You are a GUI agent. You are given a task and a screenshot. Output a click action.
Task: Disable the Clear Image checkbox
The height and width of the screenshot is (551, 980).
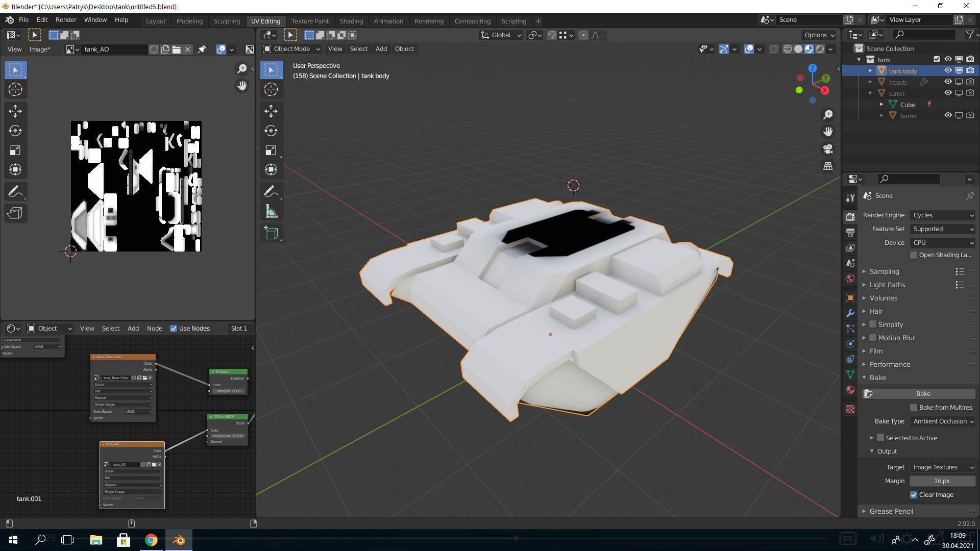(914, 495)
